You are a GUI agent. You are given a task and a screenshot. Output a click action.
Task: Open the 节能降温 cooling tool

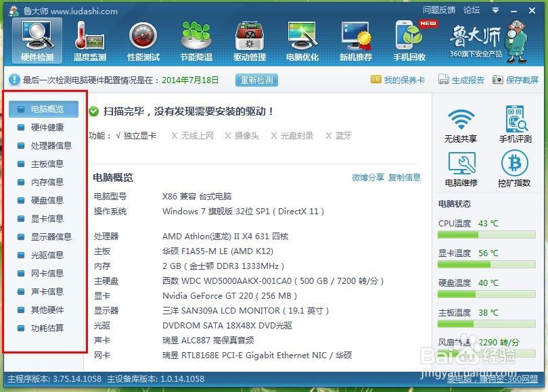196,39
